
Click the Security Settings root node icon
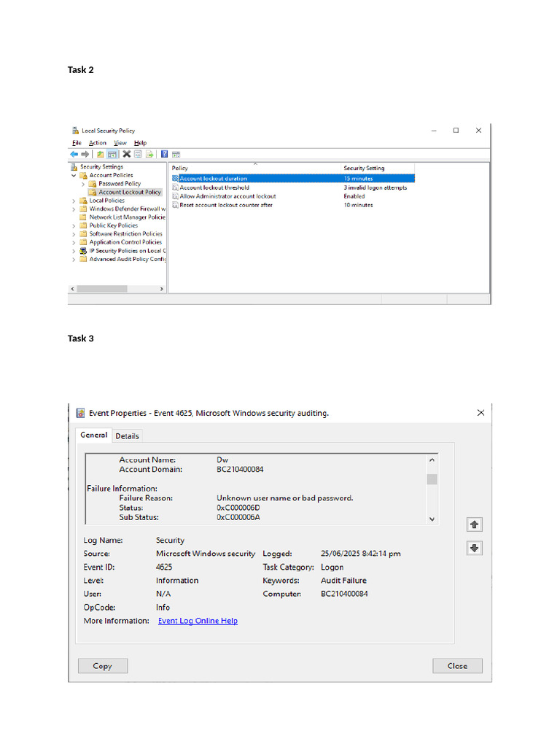pos(74,167)
